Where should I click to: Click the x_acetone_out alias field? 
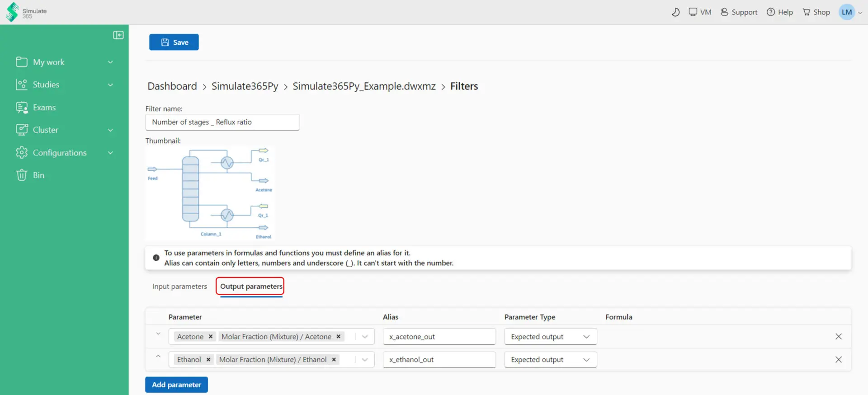tap(439, 337)
